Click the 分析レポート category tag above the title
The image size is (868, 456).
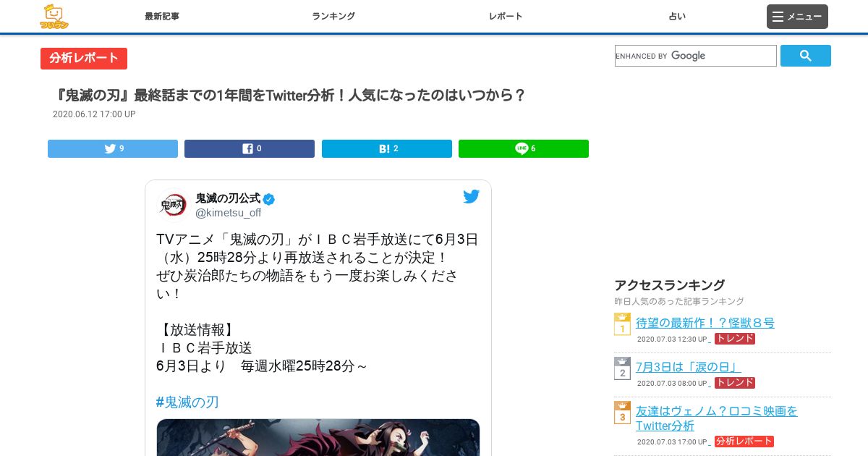click(84, 59)
